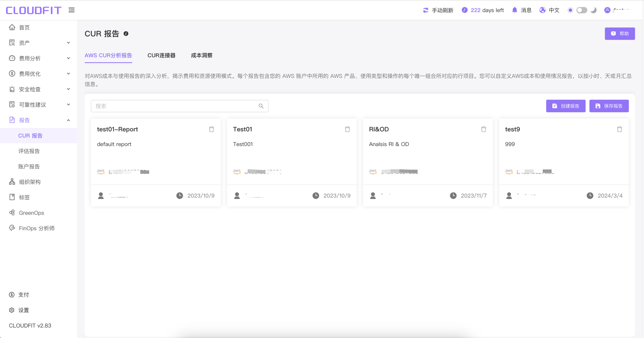The width and height of the screenshot is (644, 338).
Task: Click the days-left clock icon
Action: coord(465,10)
